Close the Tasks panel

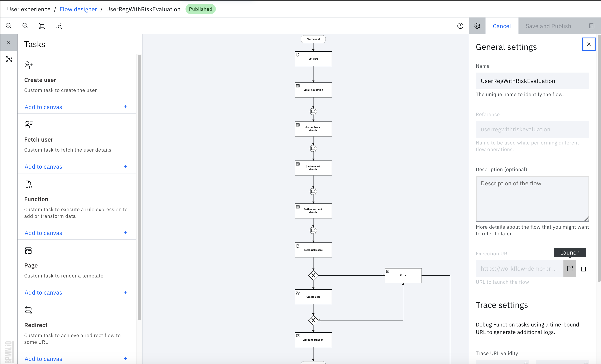pos(9,43)
